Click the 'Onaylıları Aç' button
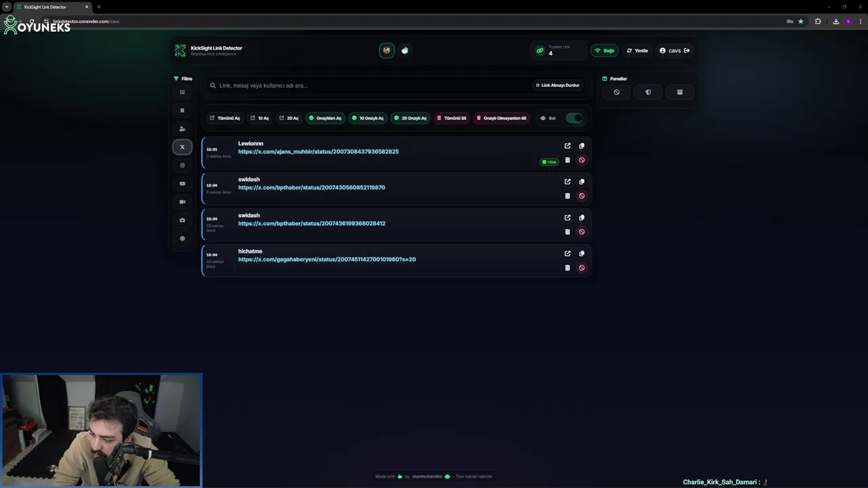868x488 pixels. coord(325,118)
